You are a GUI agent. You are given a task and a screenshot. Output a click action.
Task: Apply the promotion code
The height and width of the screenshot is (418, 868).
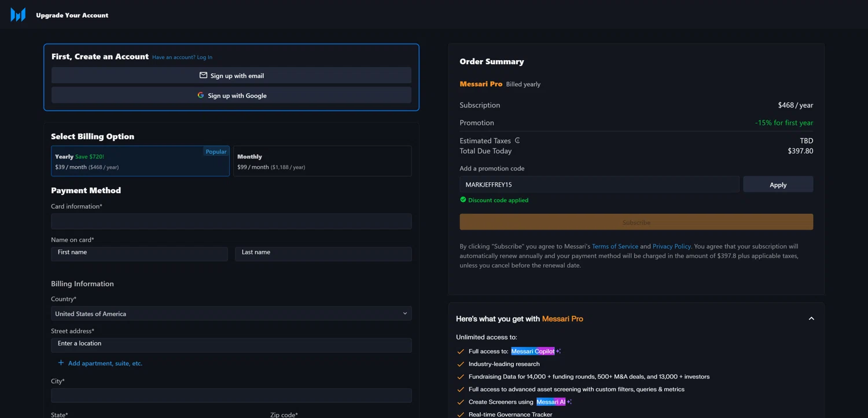[778, 184]
